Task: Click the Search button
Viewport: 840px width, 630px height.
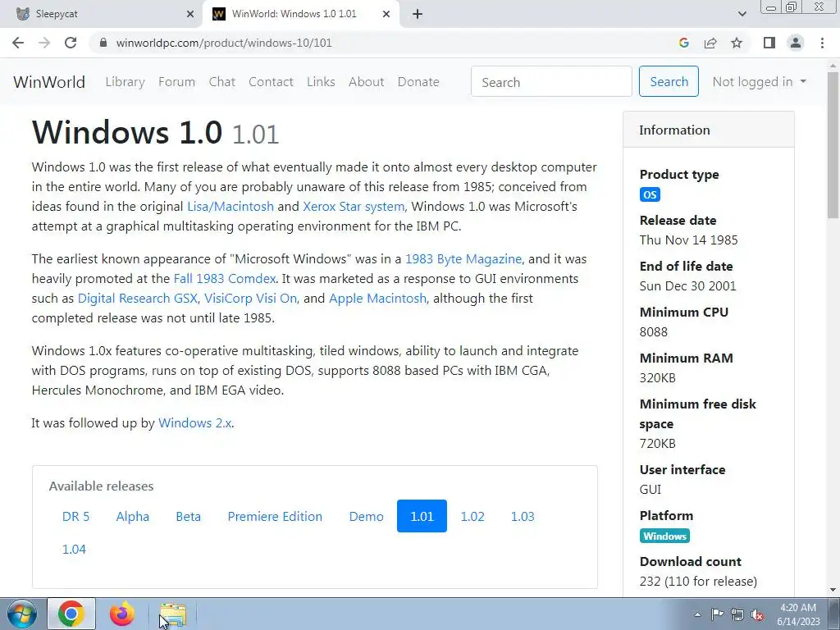Action: [x=669, y=81]
